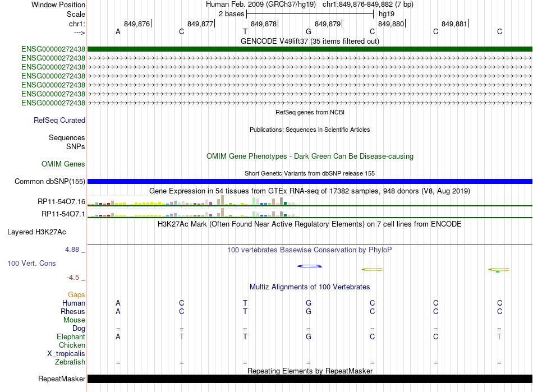533x392 pixels.
Task: Click the Elephant alignment row label
Action: (71, 336)
